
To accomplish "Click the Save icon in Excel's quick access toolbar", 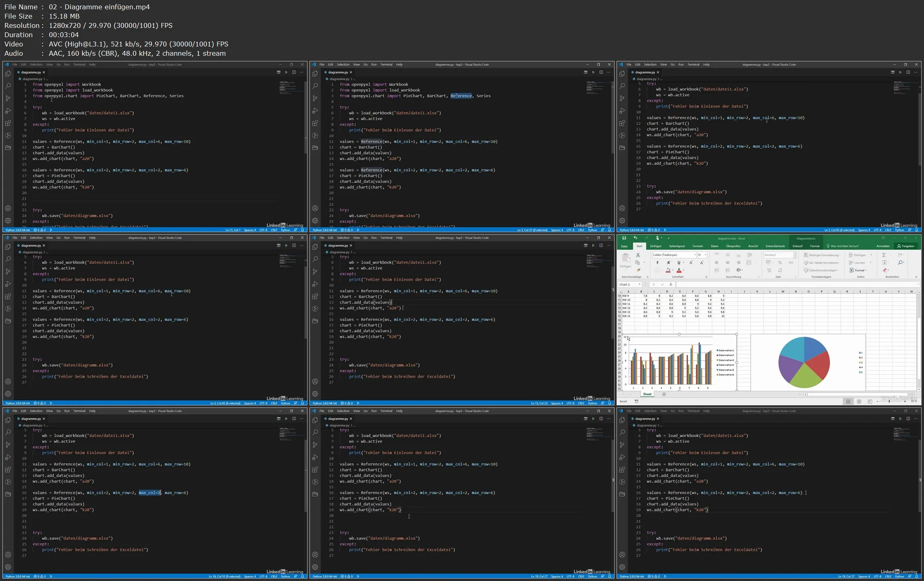I will pos(624,238).
